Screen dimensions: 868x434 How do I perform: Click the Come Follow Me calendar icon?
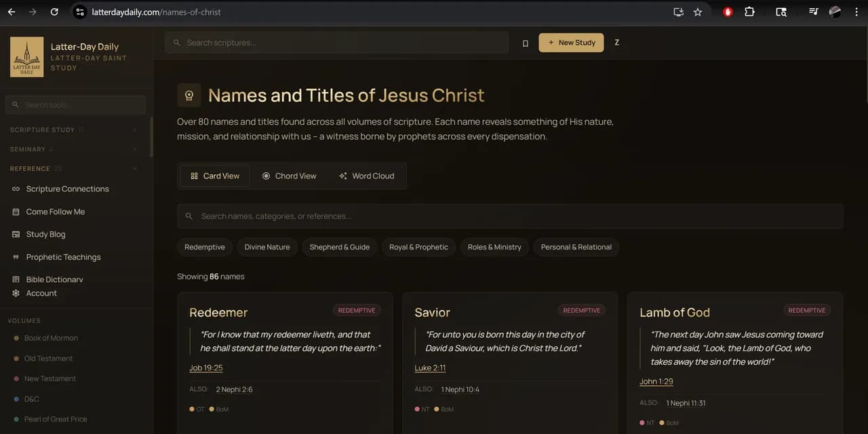click(16, 212)
